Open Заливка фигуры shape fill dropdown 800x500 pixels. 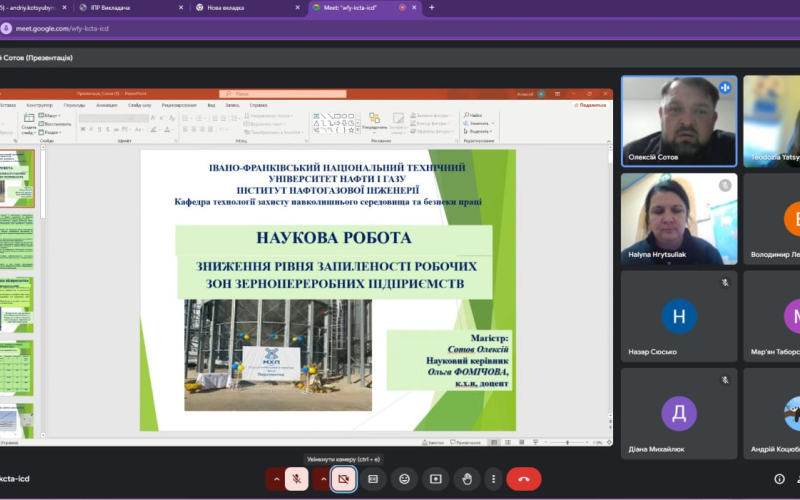click(431, 116)
